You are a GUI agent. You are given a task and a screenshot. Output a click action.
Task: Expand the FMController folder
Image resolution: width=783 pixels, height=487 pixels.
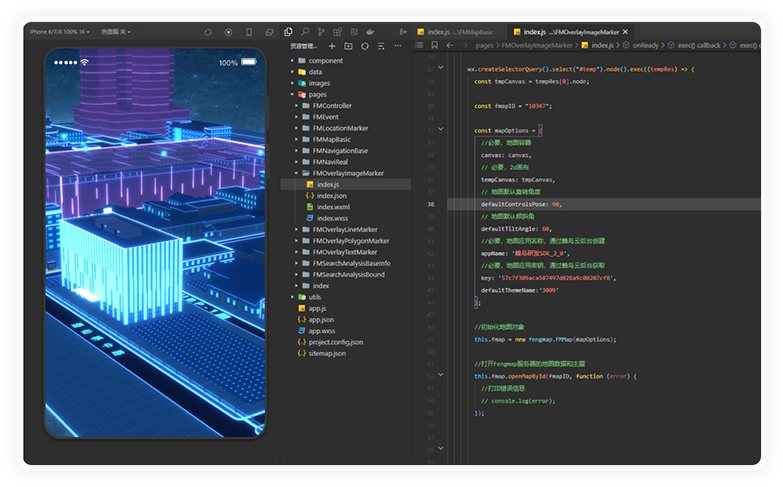pos(331,106)
